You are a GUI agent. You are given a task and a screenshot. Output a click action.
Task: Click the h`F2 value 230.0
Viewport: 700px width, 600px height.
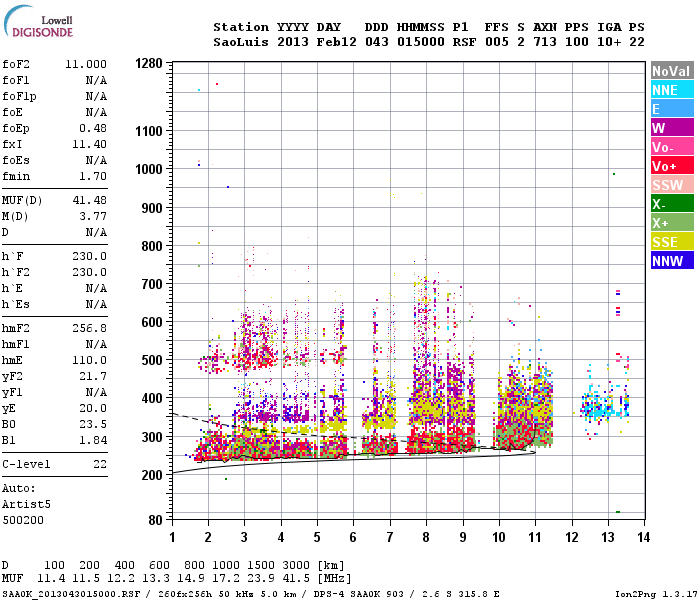[x=90, y=272]
